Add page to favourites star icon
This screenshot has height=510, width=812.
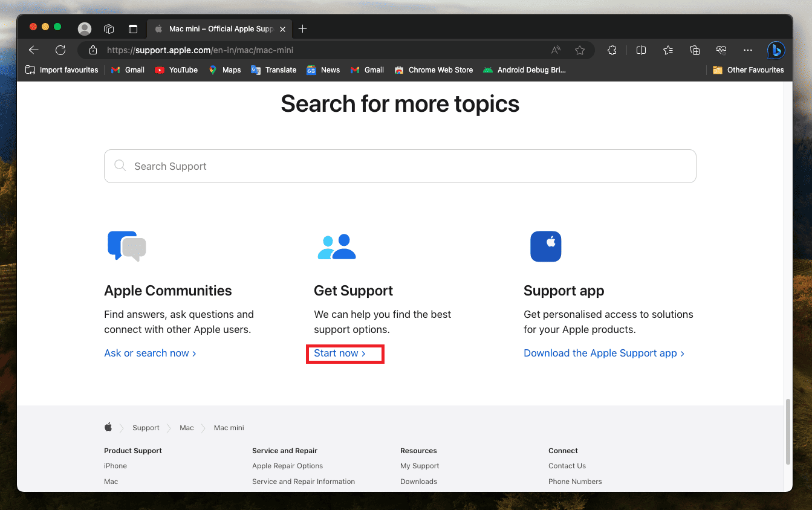[x=580, y=50]
